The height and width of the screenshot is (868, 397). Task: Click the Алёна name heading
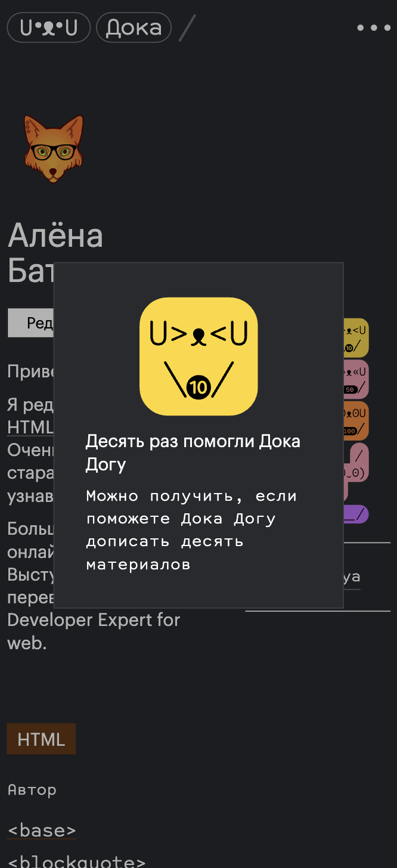[55, 235]
